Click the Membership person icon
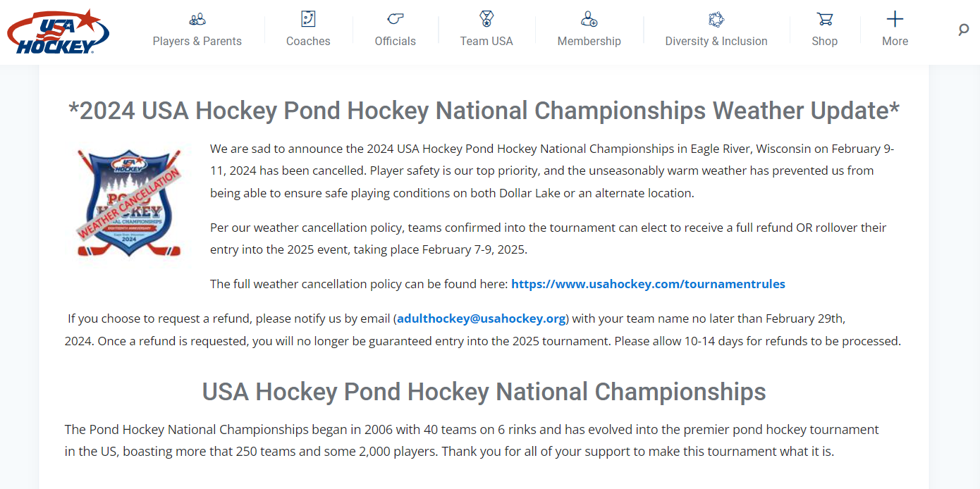This screenshot has height=489, width=980. (x=589, y=19)
